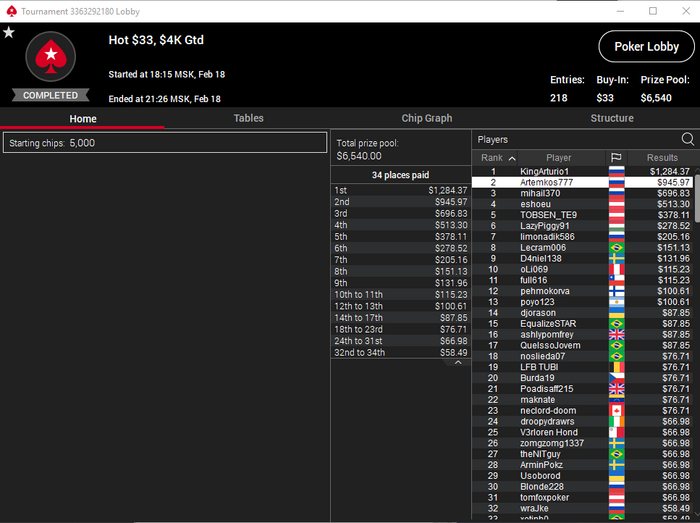Open the Chip Graph tab
The height and width of the screenshot is (523, 700).
tap(426, 118)
